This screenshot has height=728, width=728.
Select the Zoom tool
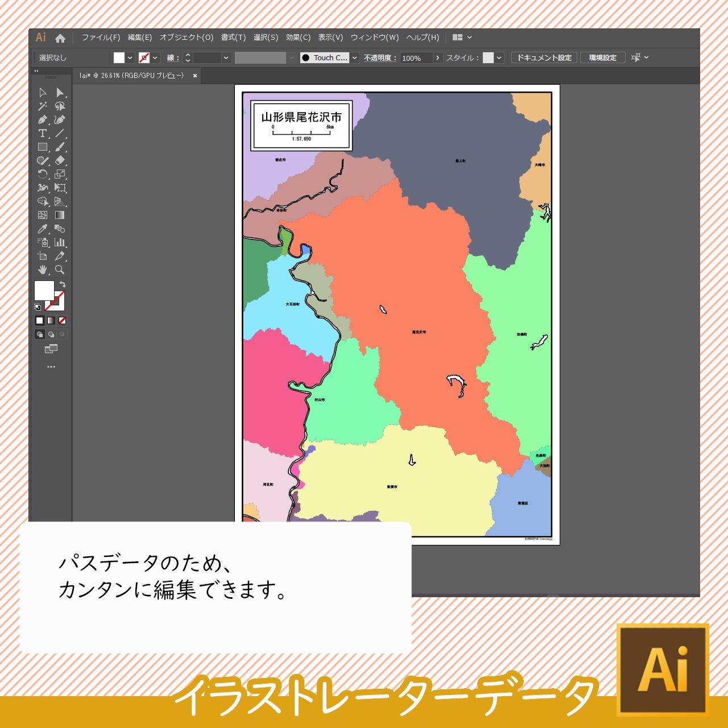tap(60, 270)
